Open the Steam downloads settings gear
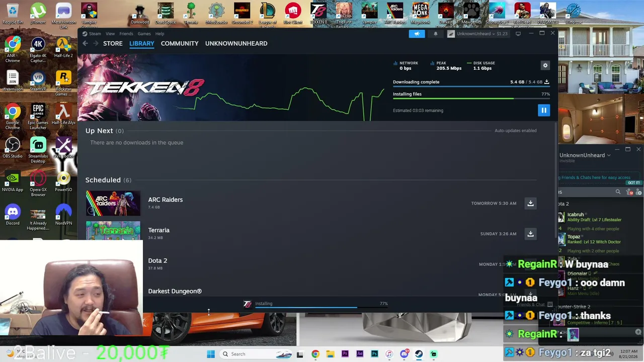 545,65
